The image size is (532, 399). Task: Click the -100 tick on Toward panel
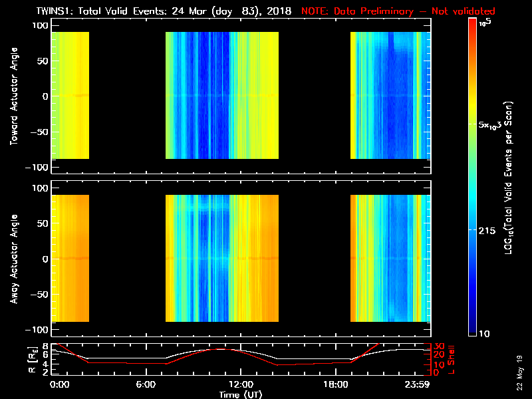click(x=37, y=168)
